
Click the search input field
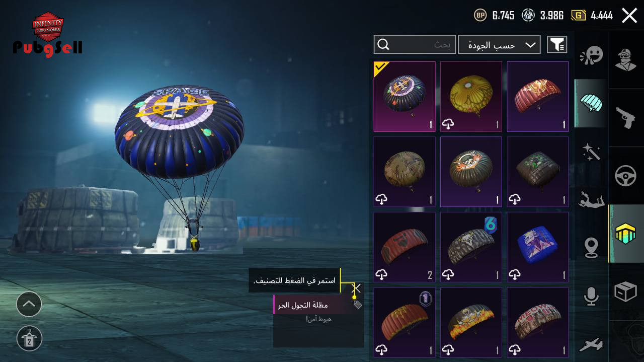pos(415,45)
